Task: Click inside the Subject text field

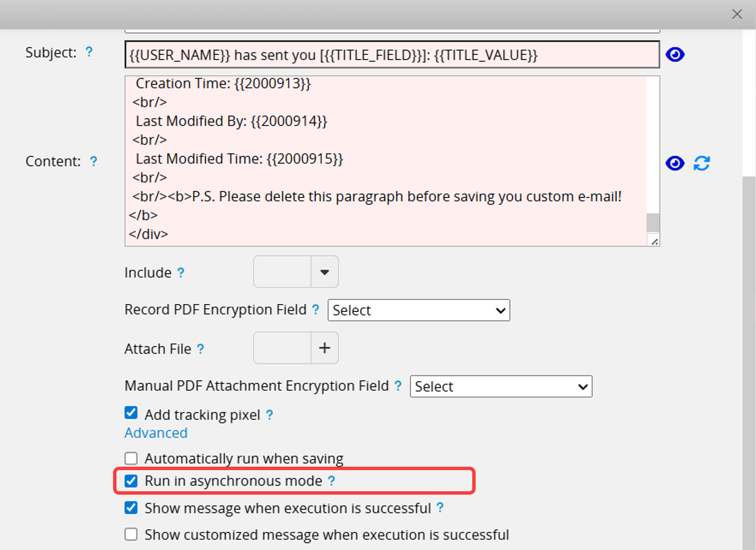Action: tap(392, 55)
